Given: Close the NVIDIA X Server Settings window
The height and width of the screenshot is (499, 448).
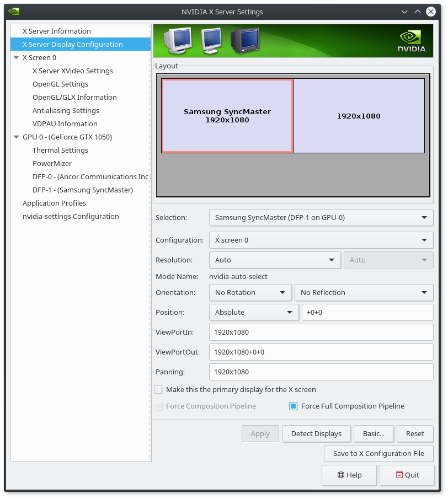Looking at the screenshot, I should (431, 12).
